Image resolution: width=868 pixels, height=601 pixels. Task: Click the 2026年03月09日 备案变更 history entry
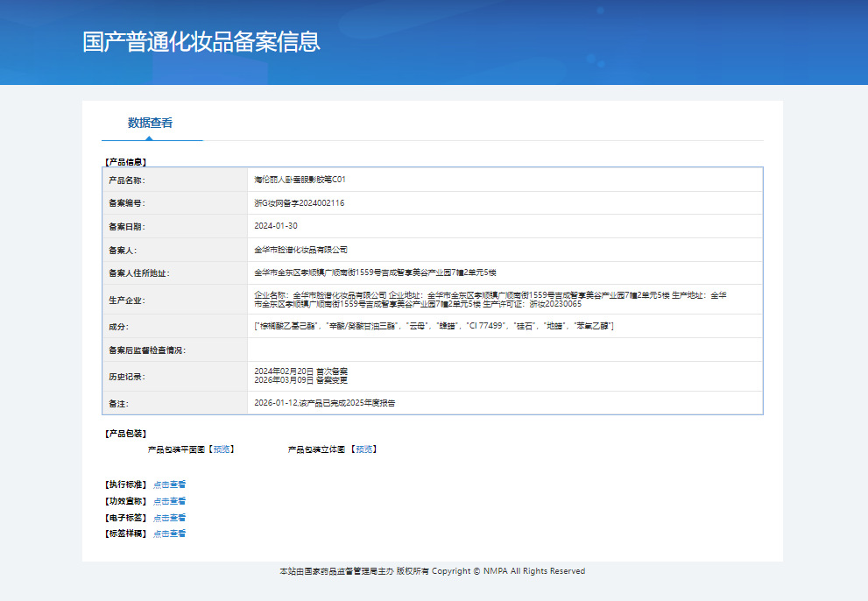pyautogui.click(x=300, y=380)
